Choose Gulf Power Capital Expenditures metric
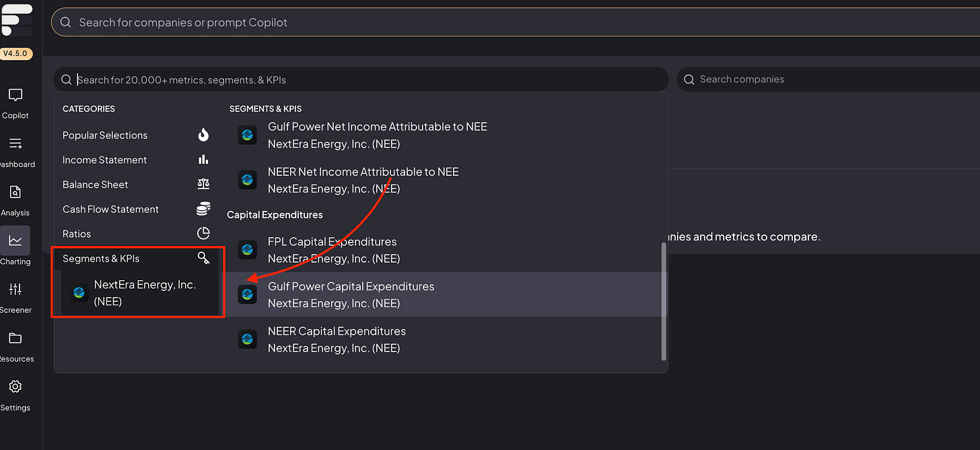Viewport: 980px width, 450px height. [444, 294]
